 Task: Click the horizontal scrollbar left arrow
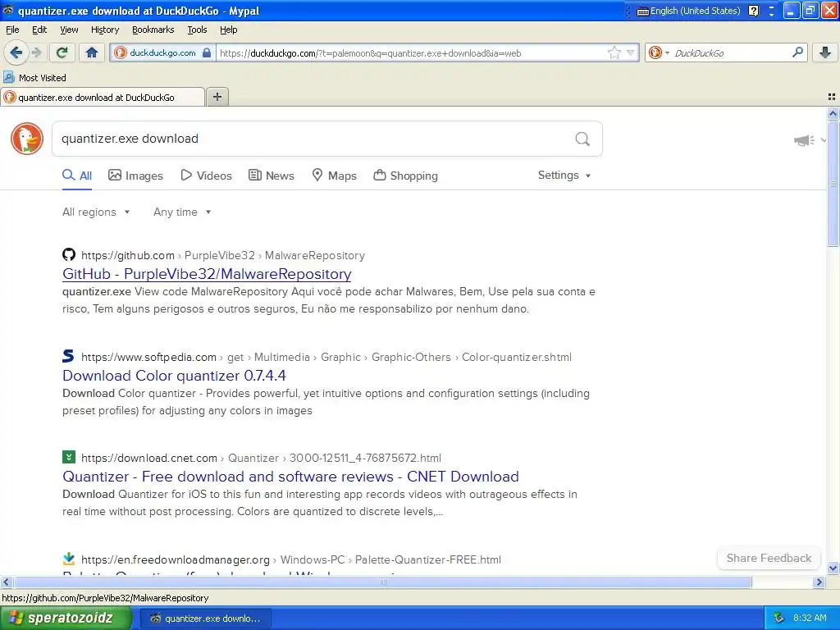(x=6, y=582)
